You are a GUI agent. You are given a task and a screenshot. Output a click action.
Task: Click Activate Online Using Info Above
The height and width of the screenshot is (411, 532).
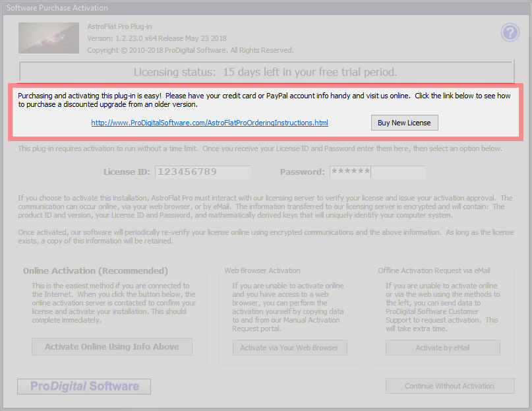[112, 346]
